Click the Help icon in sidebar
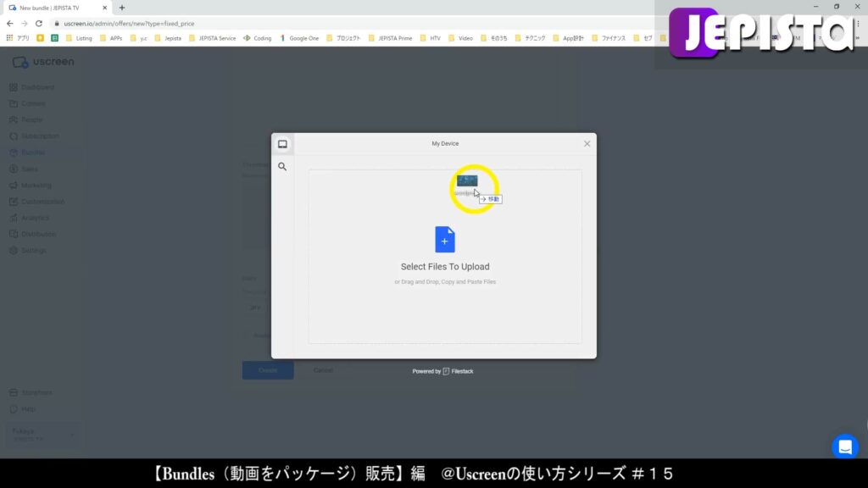 point(14,409)
